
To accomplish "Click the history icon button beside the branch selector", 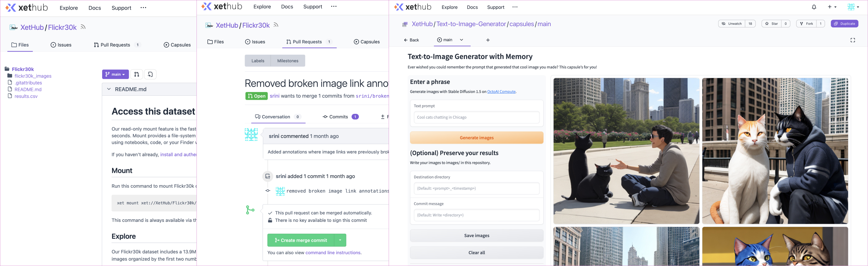I will coord(150,74).
